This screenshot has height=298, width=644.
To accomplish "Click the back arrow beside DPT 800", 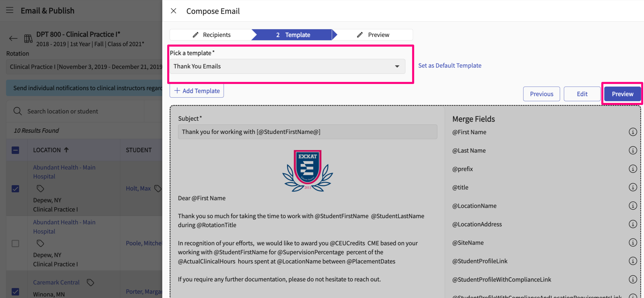I will coord(13,39).
